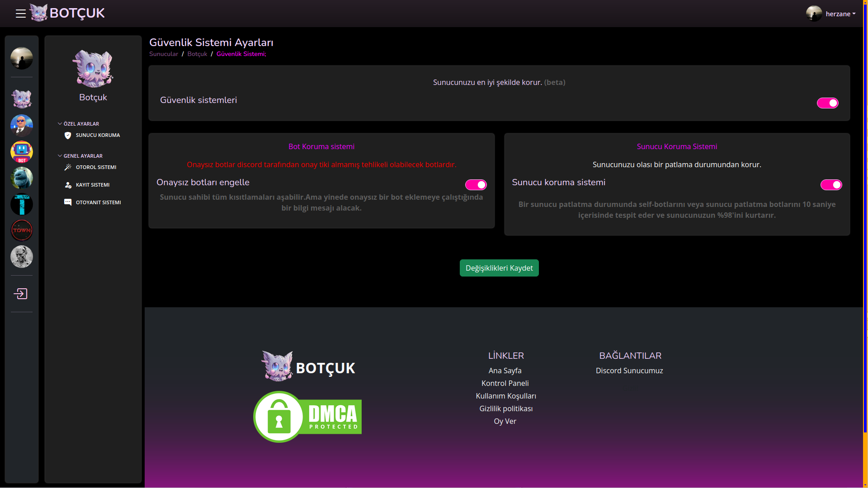Click the Kayıt Sistemi user icon

(68, 185)
